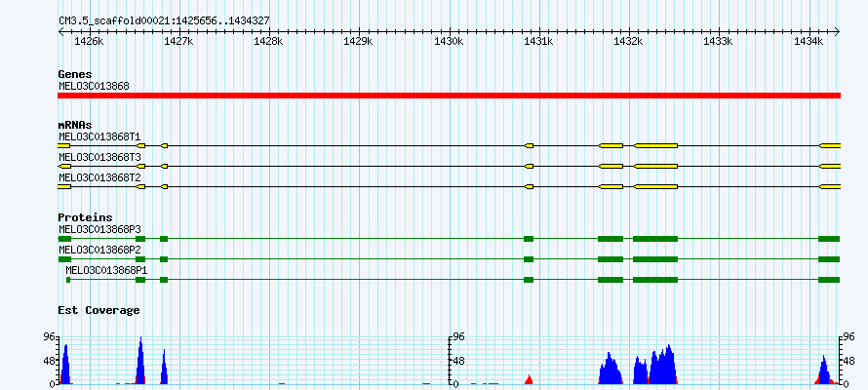Click the scaffold coordinates label CM3.5_scaffold00021:1425656..1434327

coord(165,20)
